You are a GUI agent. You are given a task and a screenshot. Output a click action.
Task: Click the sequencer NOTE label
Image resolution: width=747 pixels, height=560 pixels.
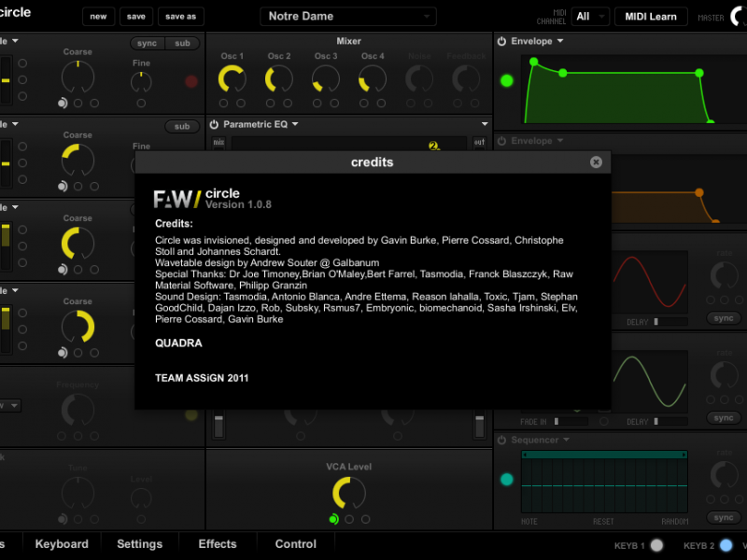click(529, 522)
